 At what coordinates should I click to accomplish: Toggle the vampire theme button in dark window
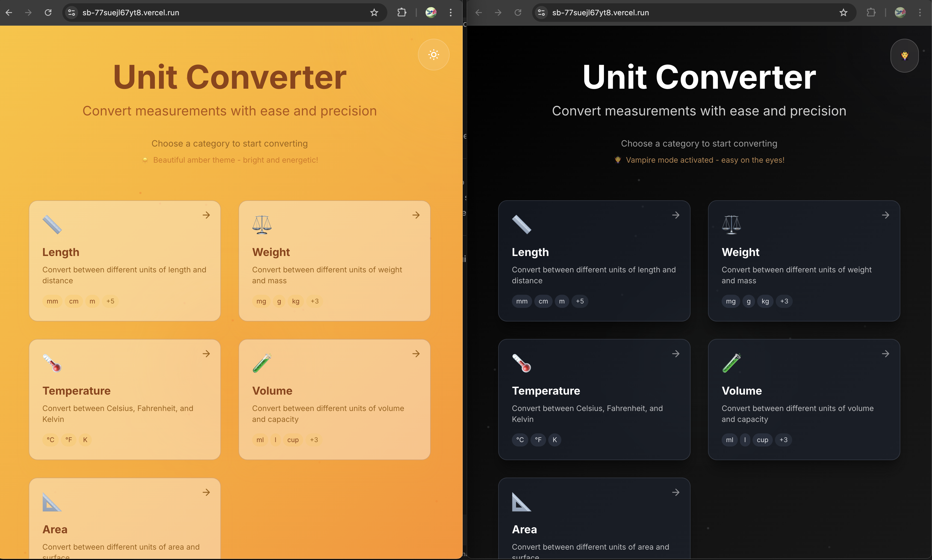click(904, 55)
